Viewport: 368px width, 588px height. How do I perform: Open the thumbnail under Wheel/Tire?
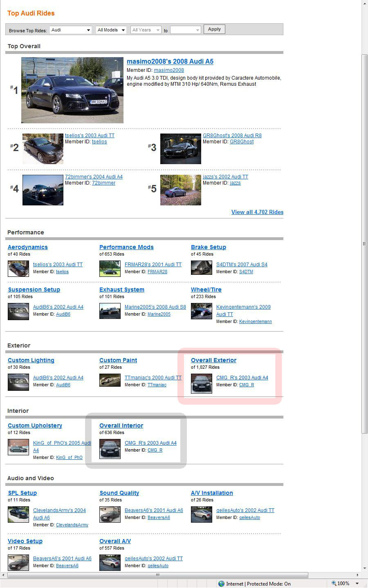(202, 311)
